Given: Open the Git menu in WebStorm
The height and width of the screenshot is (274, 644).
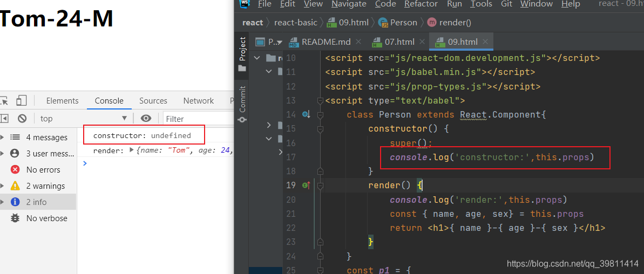Looking at the screenshot, I should click(506, 4).
